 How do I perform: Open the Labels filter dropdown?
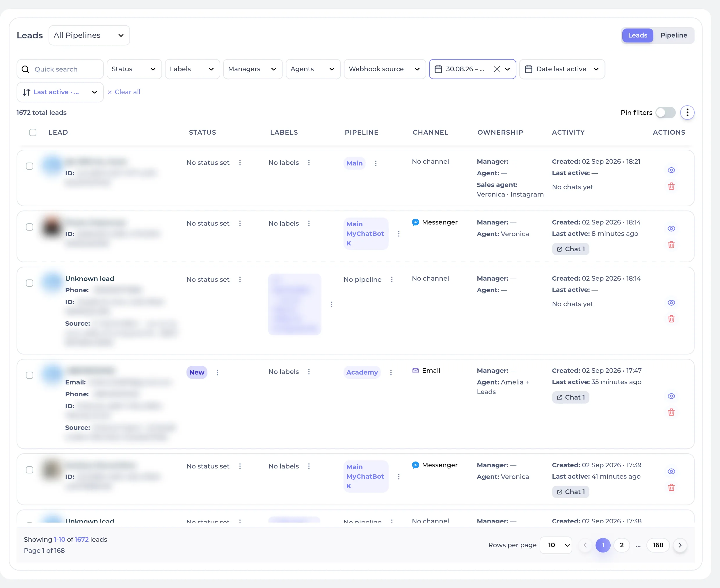pyautogui.click(x=193, y=69)
